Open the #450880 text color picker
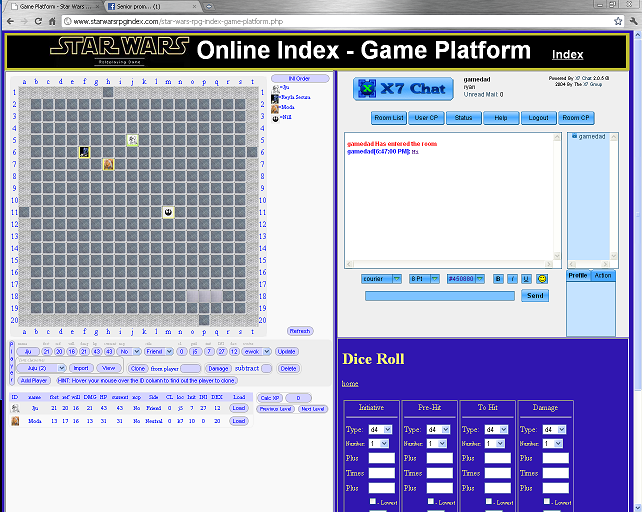This screenshot has width=642, height=512. pos(466,279)
